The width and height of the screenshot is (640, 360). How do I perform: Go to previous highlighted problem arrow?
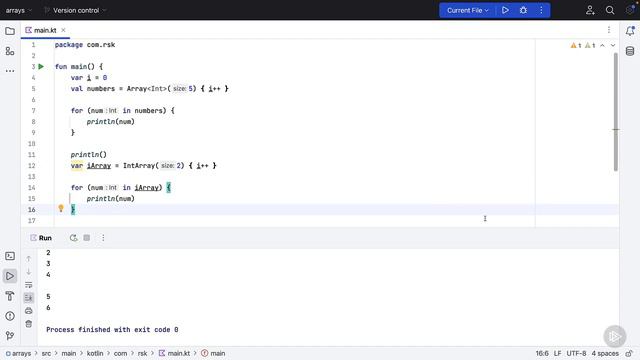602,45
